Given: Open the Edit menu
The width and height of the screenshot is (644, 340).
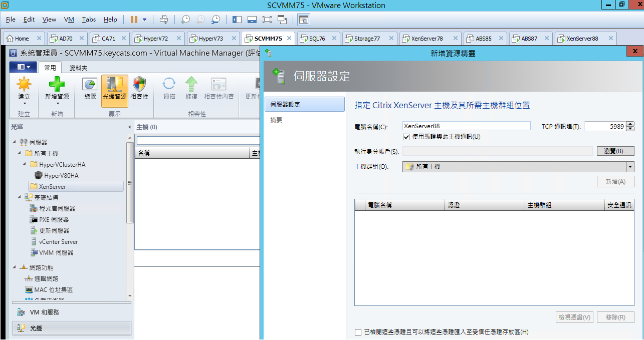Looking at the screenshot, I should (29, 20).
